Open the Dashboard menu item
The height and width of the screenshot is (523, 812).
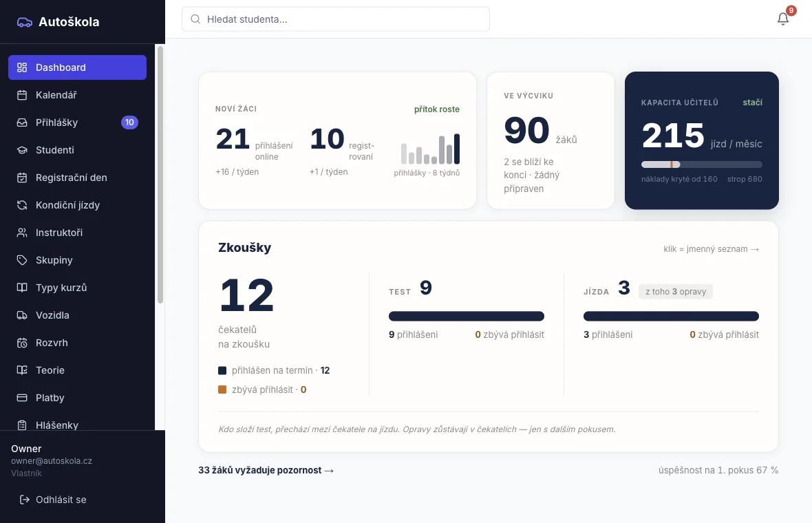coord(77,67)
